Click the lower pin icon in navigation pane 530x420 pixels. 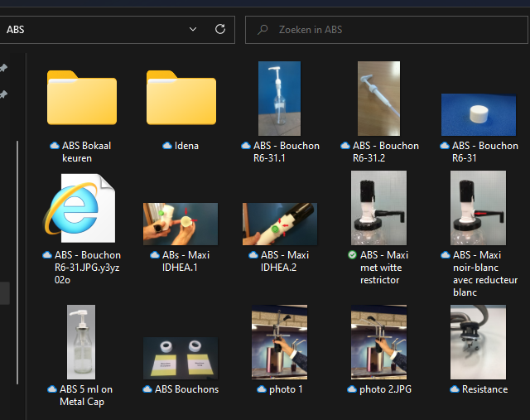point(3,94)
